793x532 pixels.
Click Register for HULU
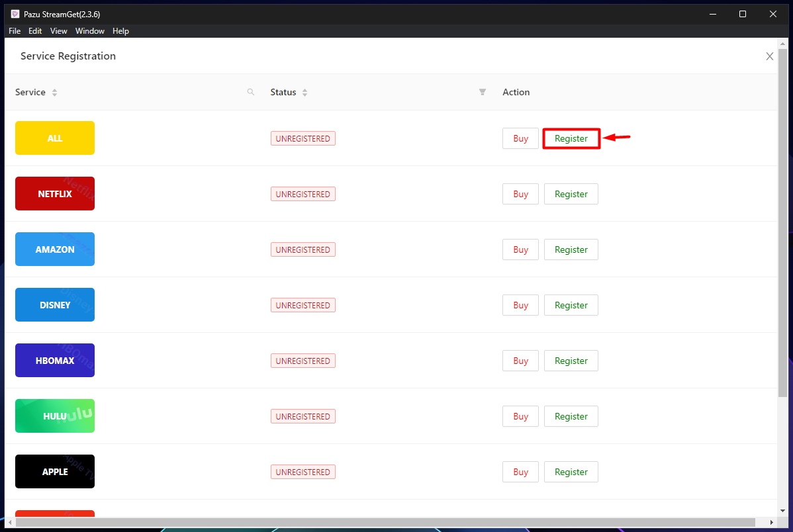coord(571,417)
